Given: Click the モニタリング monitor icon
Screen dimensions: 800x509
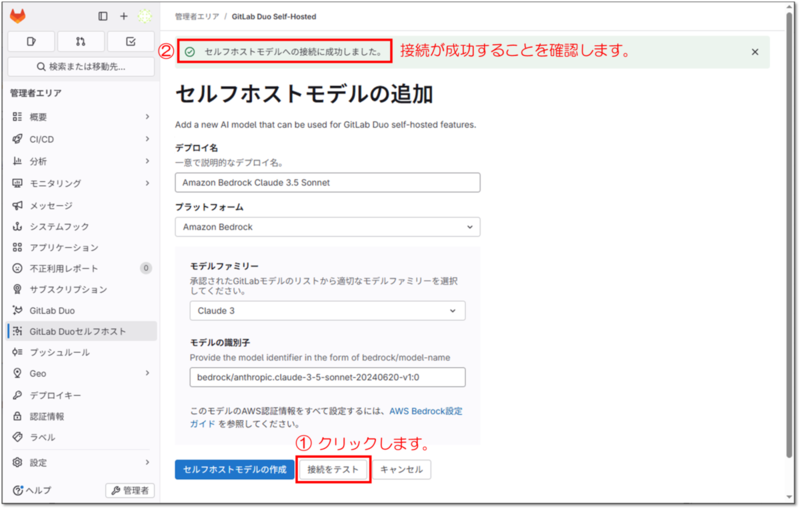Looking at the screenshot, I should click(x=17, y=183).
